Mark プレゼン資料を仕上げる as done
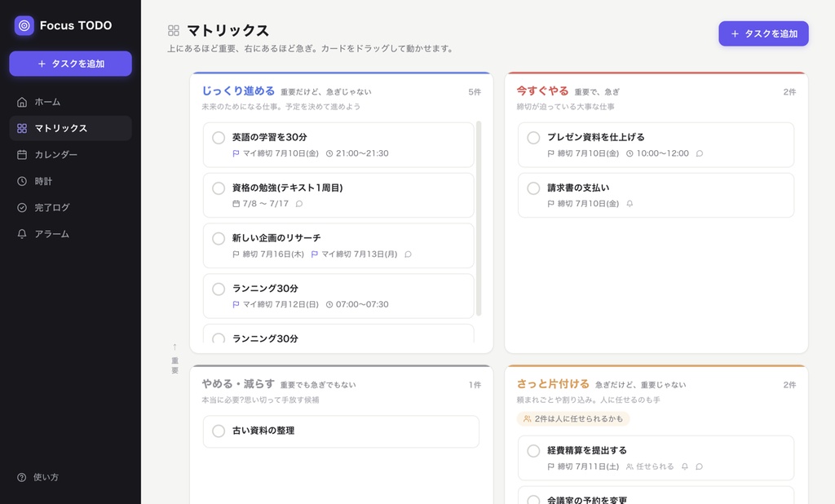Viewport: 835px width, 504px height. (x=533, y=138)
